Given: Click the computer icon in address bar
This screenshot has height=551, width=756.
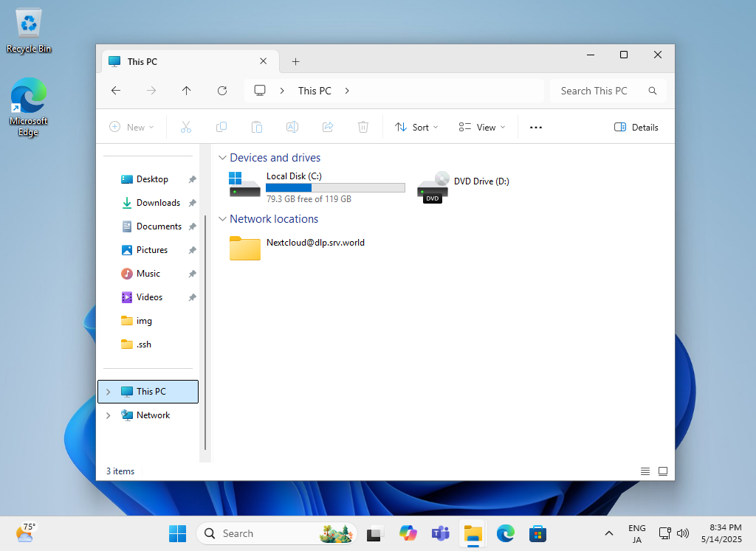Looking at the screenshot, I should tap(260, 91).
